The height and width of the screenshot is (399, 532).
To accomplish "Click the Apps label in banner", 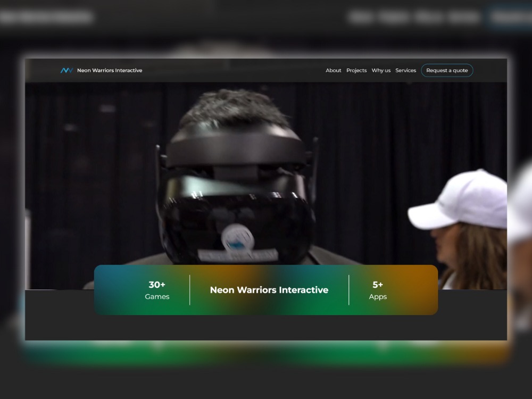I will coord(378,297).
